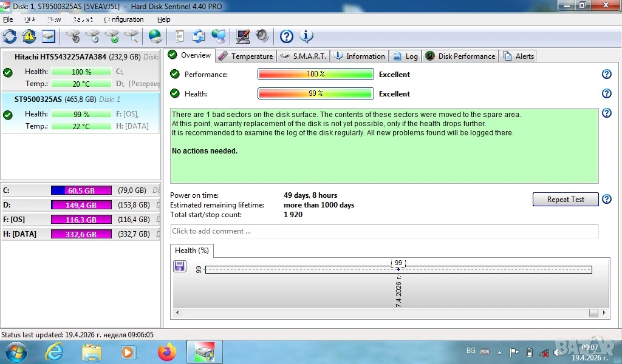Open the Disk Performance tab
This screenshot has height=364, width=622.
tap(460, 56)
